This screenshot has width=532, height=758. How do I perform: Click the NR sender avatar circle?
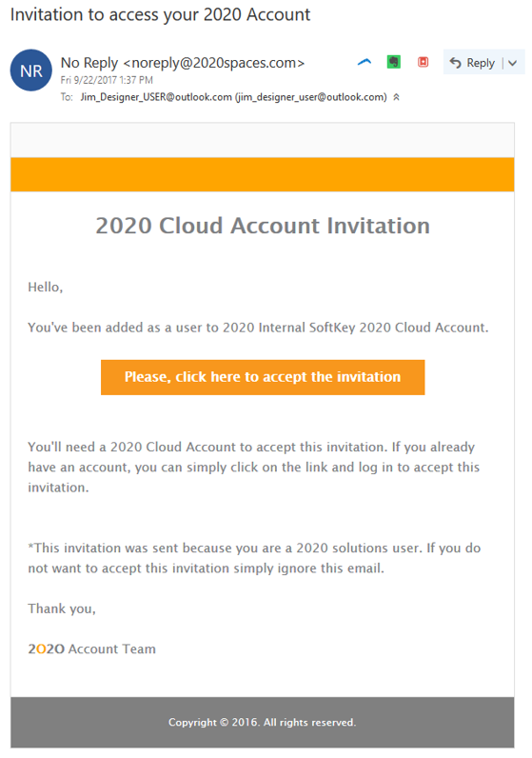coord(30,70)
